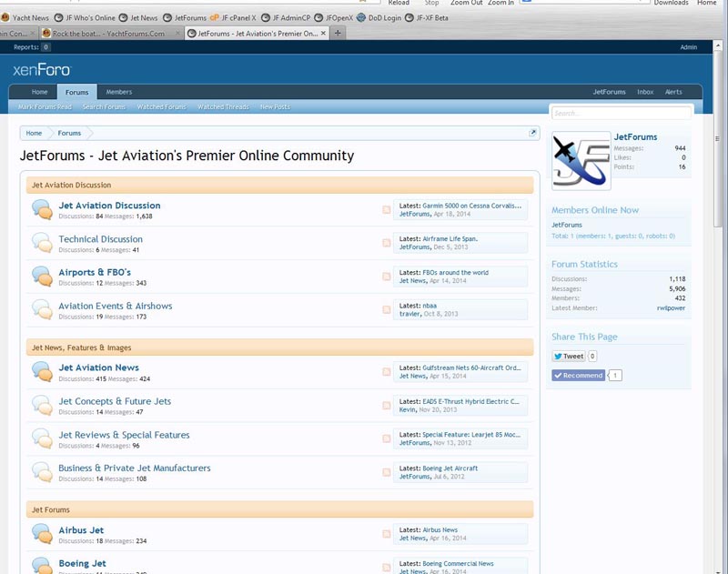728x574 pixels.
Task: Open DoD Login bookmark
Action: [x=379, y=18]
